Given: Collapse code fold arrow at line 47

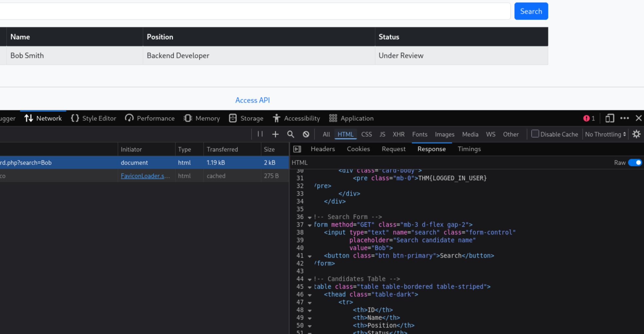Looking at the screenshot, I should point(310,303).
